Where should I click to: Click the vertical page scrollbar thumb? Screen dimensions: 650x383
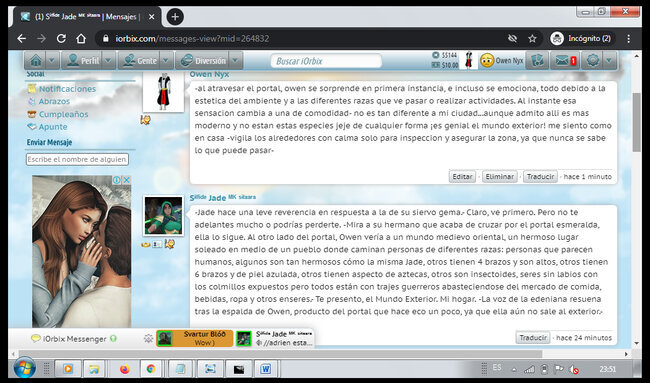click(637, 122)
